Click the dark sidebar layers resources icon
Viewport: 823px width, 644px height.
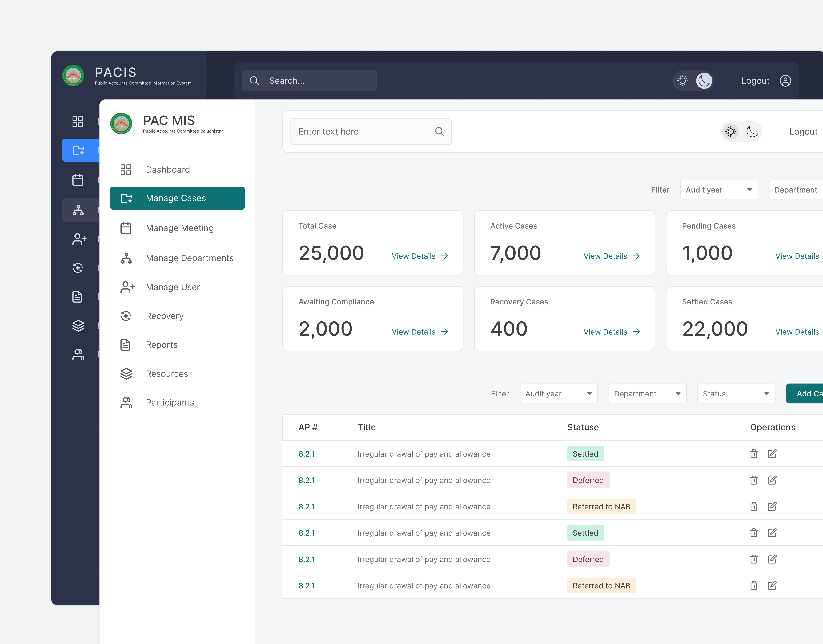pyautogui.click(x=78, y=325)
